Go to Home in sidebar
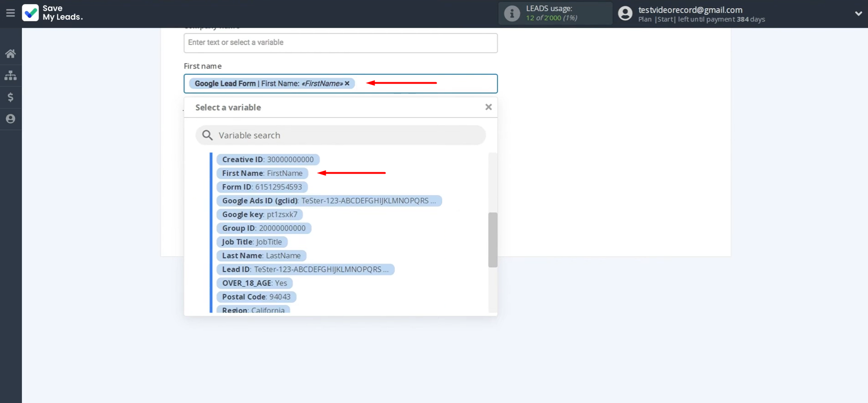Image resolution: width=868 pixels, height=403 pixels. 11,53
